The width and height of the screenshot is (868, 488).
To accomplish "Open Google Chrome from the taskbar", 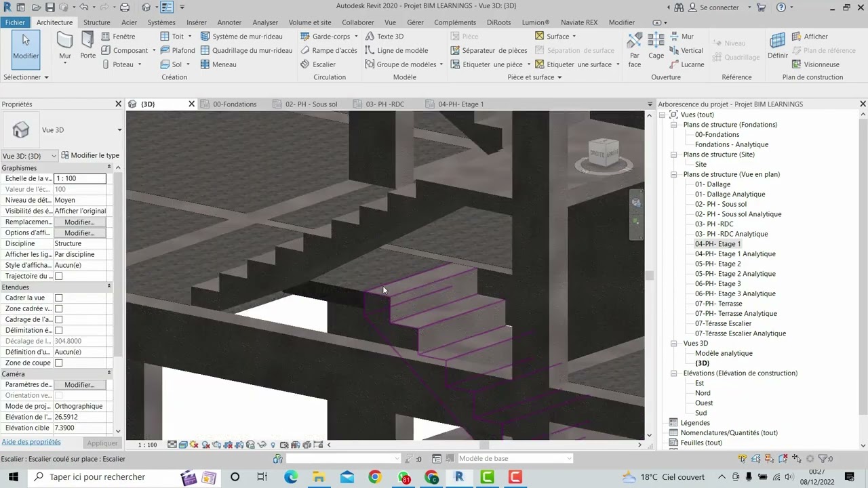I will pyautogui.click(x=375, y=477).
